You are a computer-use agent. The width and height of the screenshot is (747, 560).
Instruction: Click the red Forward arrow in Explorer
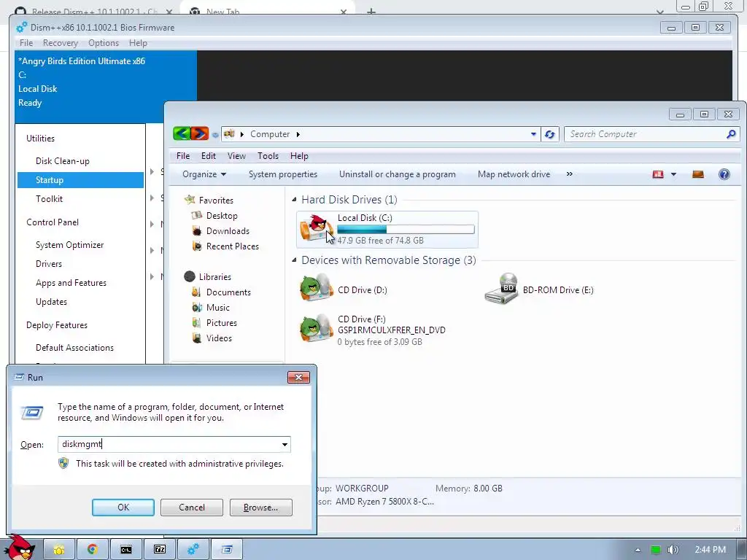coord(200,134)
